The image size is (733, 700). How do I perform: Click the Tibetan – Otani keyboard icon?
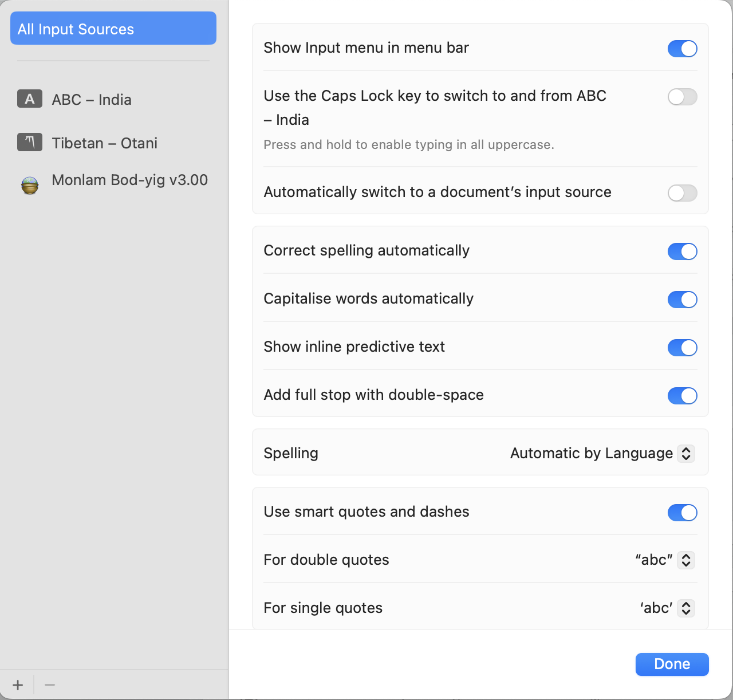pos(29,142)
